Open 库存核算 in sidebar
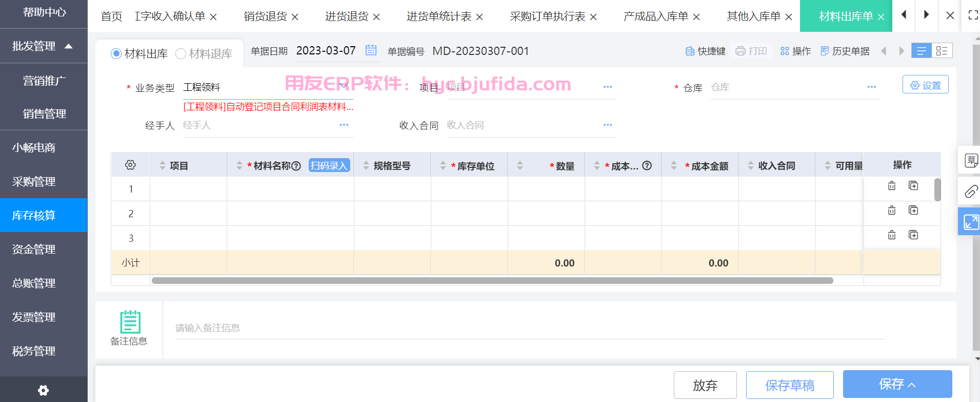 [x=44, y=215]
